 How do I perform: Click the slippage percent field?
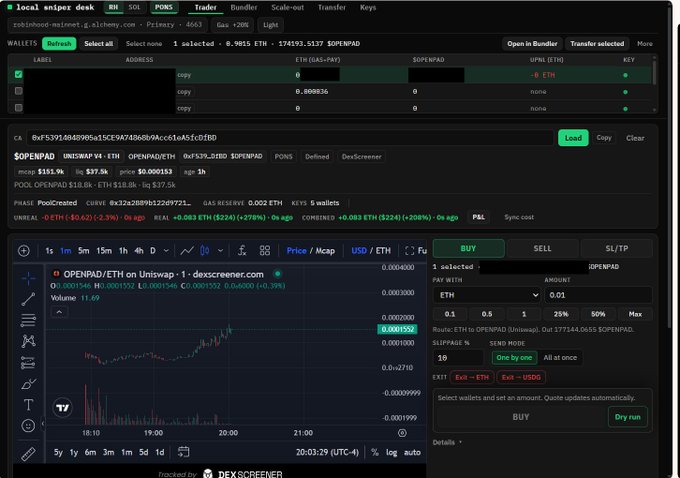(458, 358)
